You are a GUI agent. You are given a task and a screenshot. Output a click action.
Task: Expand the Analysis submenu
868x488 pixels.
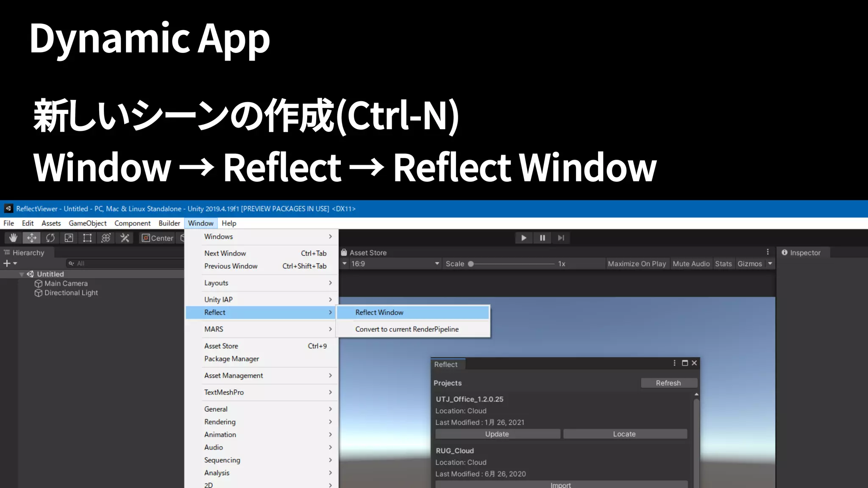click(x=262, y=473)
